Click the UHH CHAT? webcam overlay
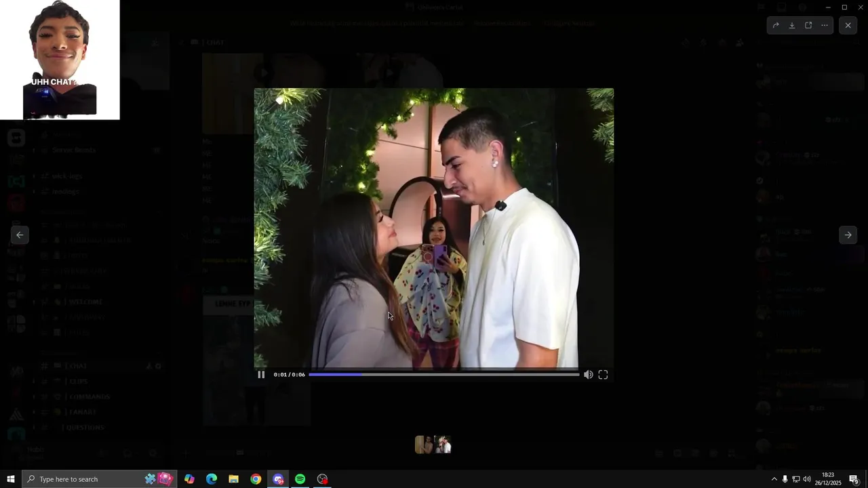868x488 pixels. (x=60, y=60)
